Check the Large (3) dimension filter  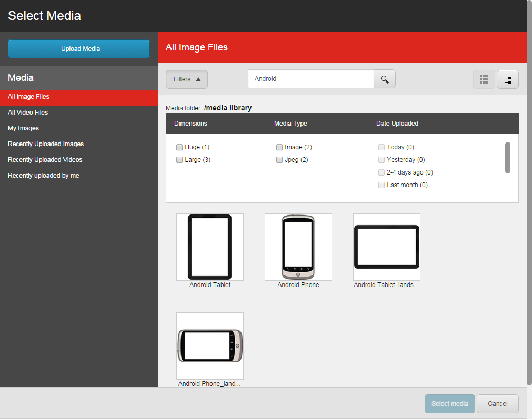pyautogui.click(x=179, y=160)
